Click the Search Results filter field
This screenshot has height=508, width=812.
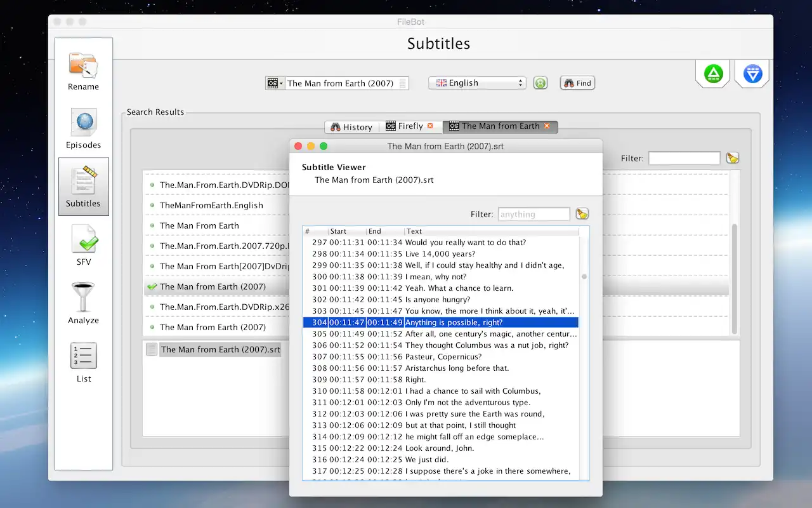[684, 158]
